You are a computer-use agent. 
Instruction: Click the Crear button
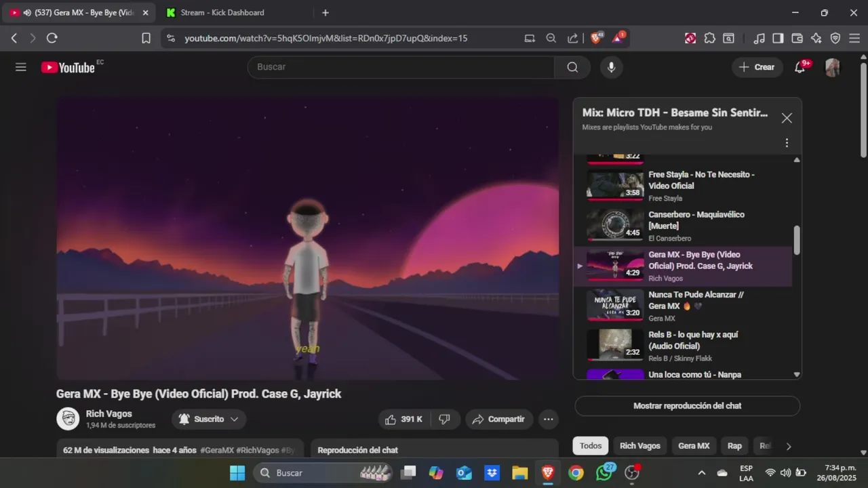[757, 67]
